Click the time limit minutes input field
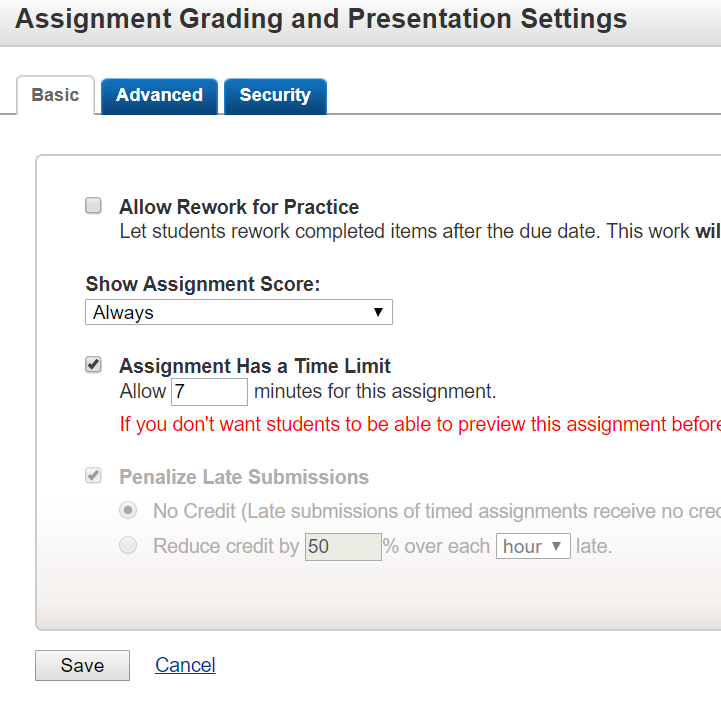This screenshot has width=721, height=702. click(209, 391)
